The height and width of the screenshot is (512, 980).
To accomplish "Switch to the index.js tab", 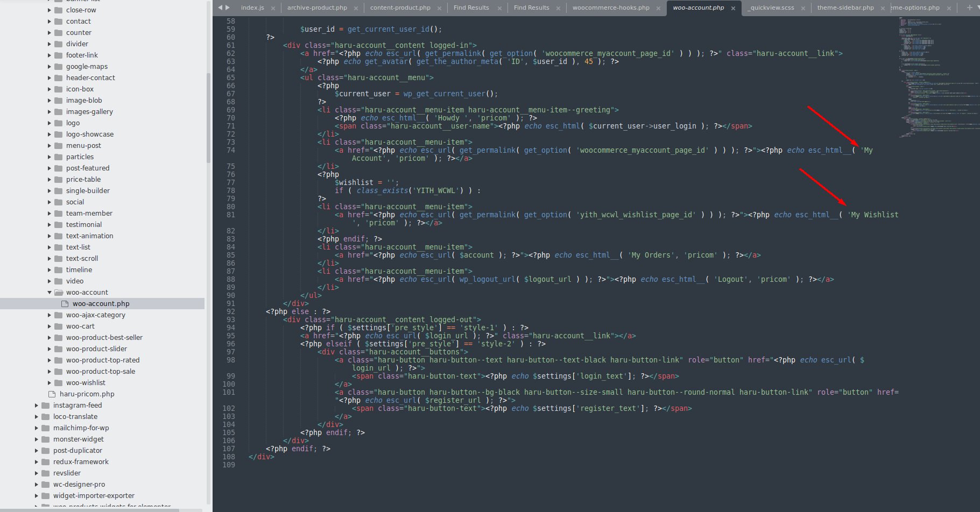I will pyautogui.click(x=252, y=8).
